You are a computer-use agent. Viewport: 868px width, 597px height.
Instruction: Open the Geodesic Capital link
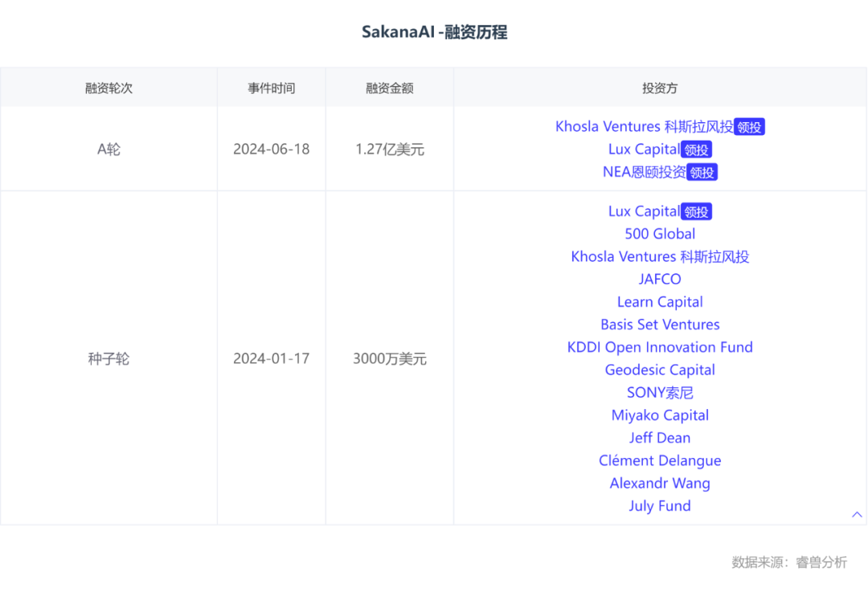(x=660, y=370)
